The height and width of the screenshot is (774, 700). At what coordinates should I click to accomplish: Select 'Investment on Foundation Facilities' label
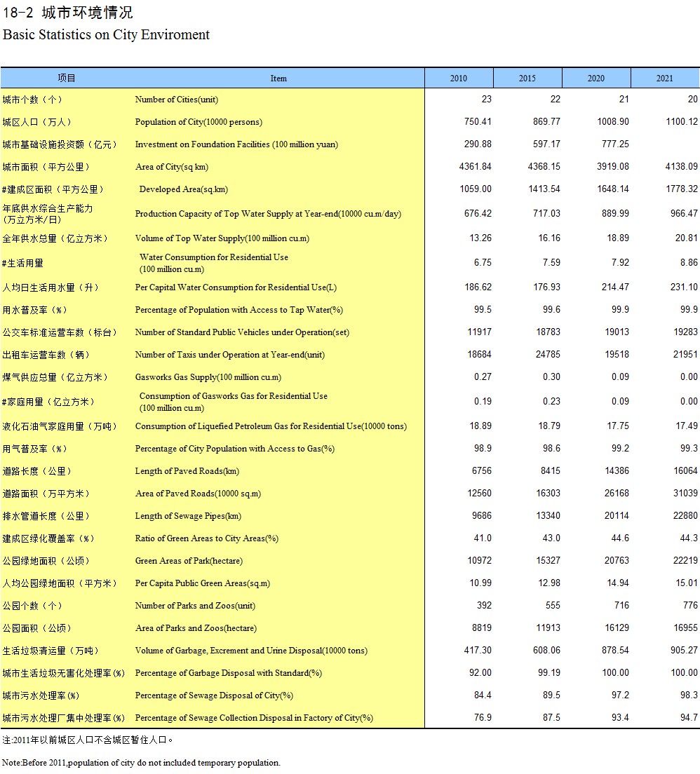[x=236, y=144]
